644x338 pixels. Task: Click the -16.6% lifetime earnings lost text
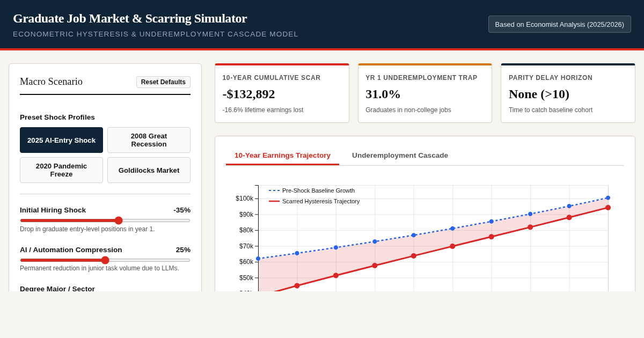tap(263, 110)
